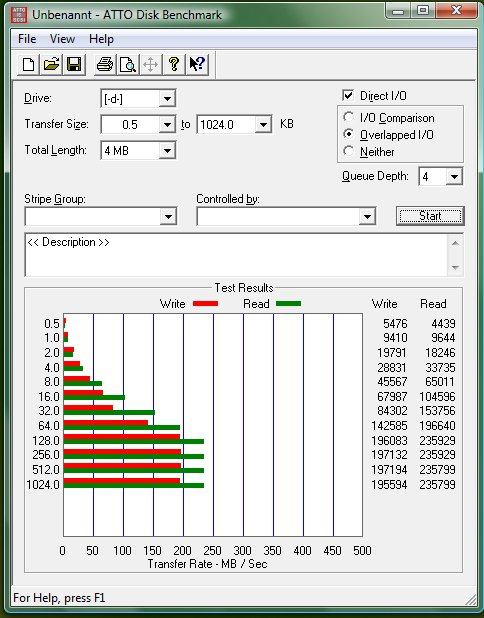
Task: Open the File menu
Action: tap(27, 39)
